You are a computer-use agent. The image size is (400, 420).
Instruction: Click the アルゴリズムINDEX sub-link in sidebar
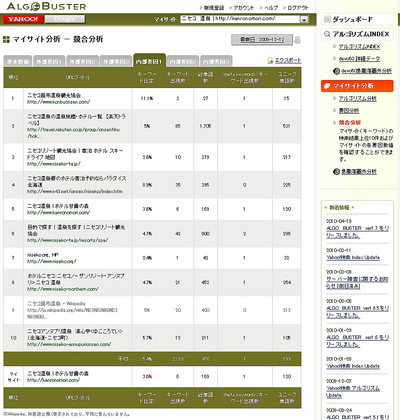(359, 47)
